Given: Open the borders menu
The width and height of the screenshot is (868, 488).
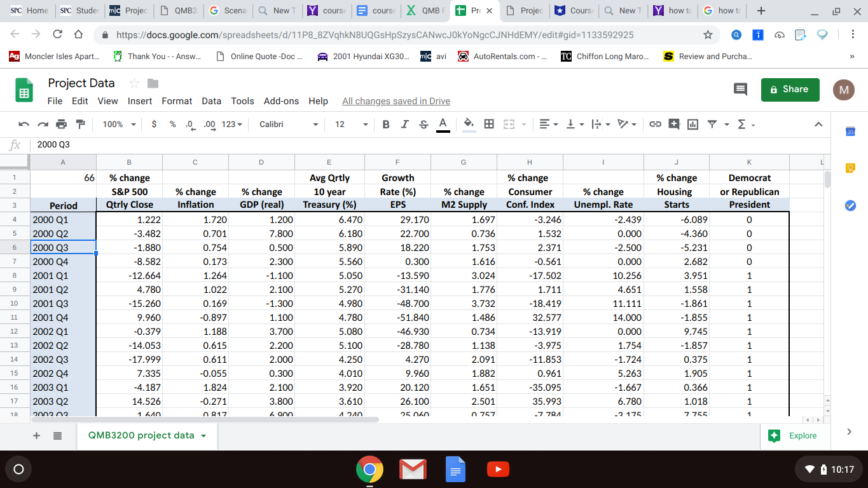Looking at the screenshot, I should point(489,125).
